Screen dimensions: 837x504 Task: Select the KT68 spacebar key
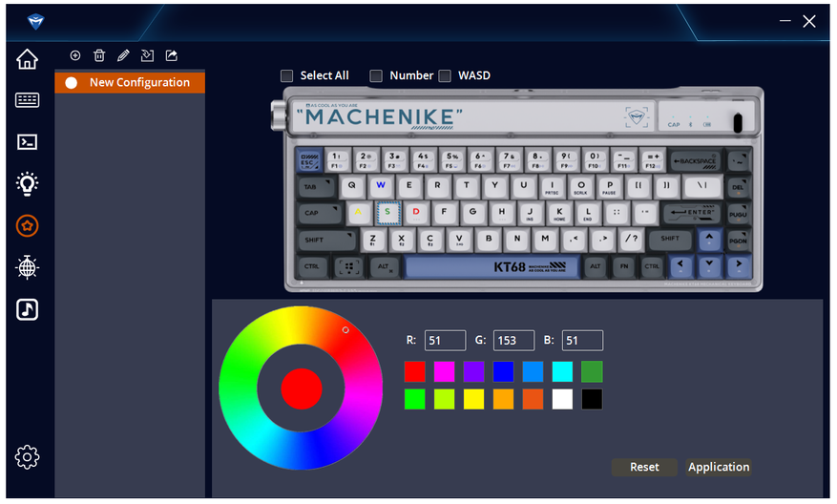tap(492, 266)
